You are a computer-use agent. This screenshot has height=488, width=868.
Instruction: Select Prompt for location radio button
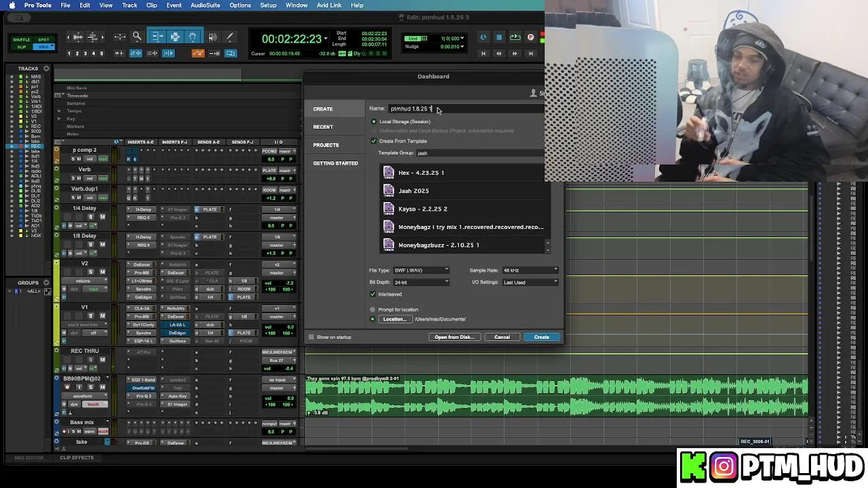(x=372, y=310)
